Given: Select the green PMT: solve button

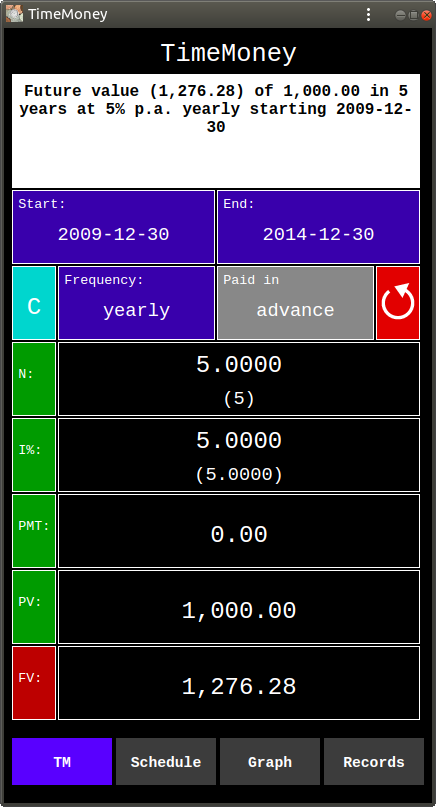Looking at the screenshot, I should (x=34, y=531).
